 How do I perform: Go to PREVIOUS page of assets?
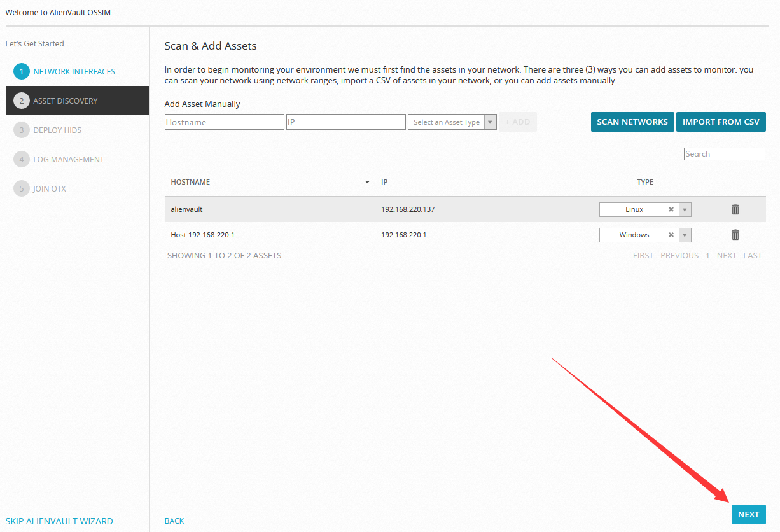(x=679, y=255)
